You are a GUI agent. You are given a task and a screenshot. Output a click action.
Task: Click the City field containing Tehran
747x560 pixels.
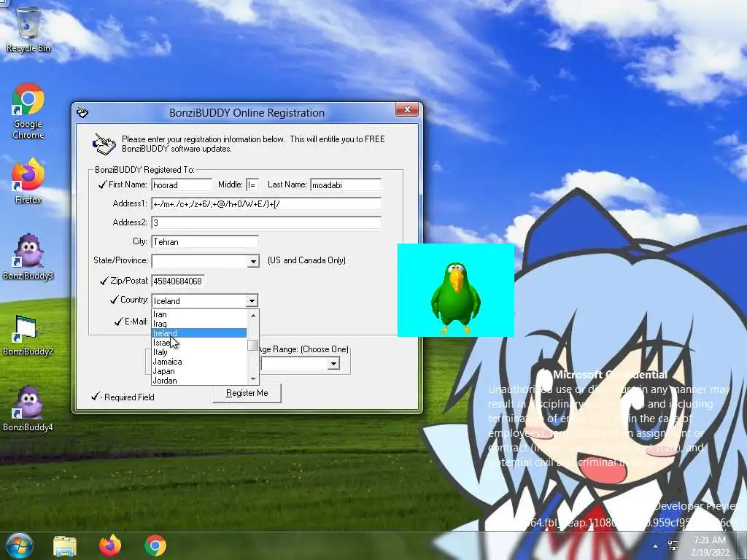coord(205,242)
